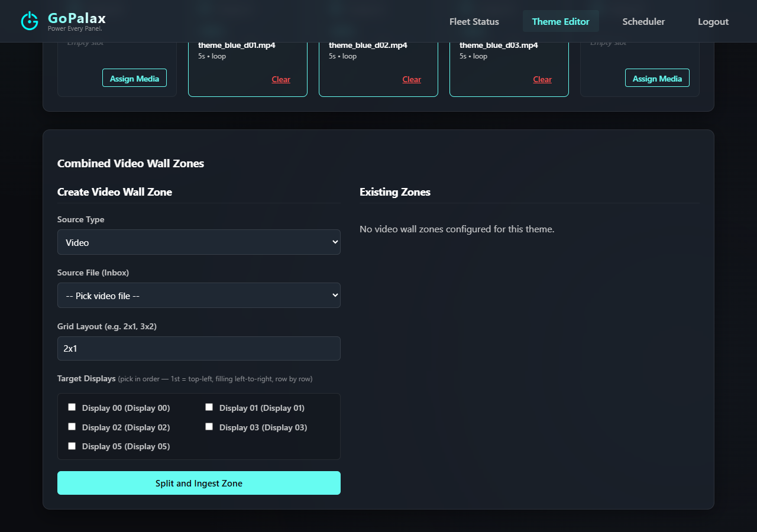Viewport: 757px width, 532px height.
Task: Click the theme_blue_d01.mp4 file name
Action: pyautogui.click(x=237, y=45)
